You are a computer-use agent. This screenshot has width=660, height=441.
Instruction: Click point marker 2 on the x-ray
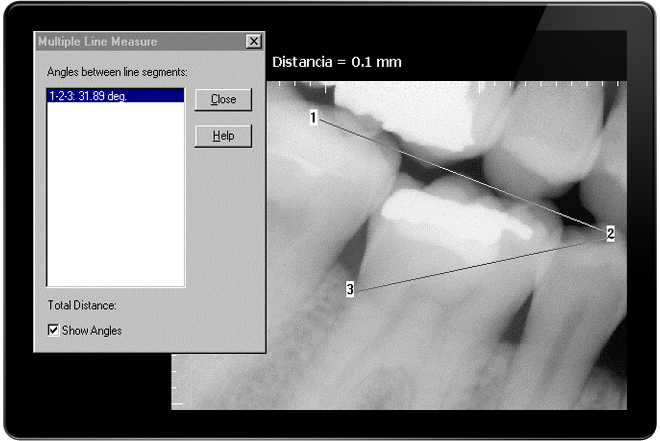click(609, 233)
